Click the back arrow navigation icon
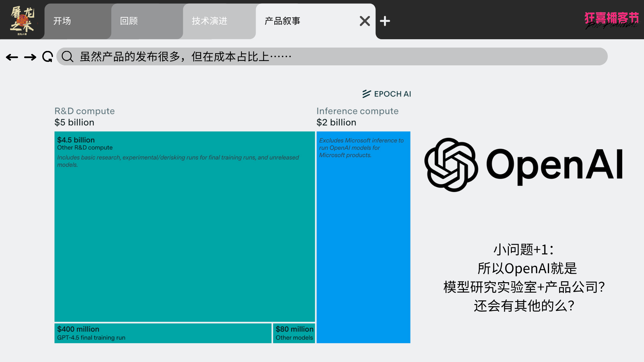This screenshot has height=362, width=644. click(x=12, y=57)
